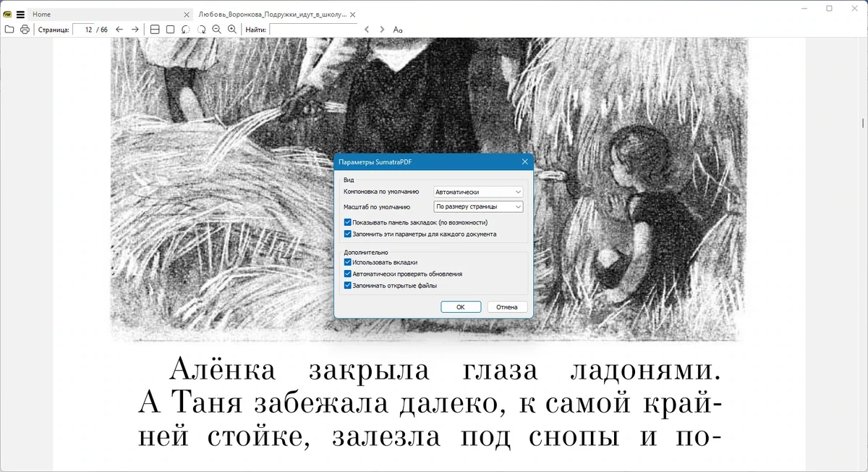The image size is (868, 472).
Task: Click the page number input field
Action: [x=84, y=30]
